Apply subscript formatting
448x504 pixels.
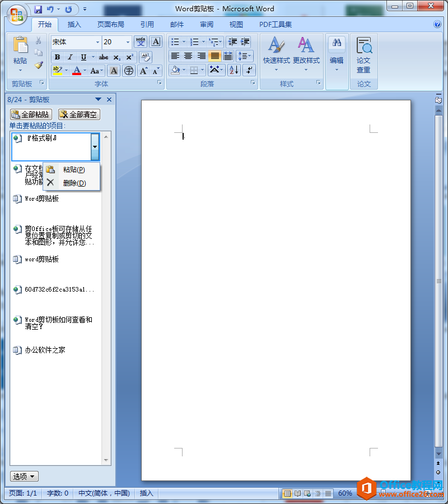tap(117, 57)
